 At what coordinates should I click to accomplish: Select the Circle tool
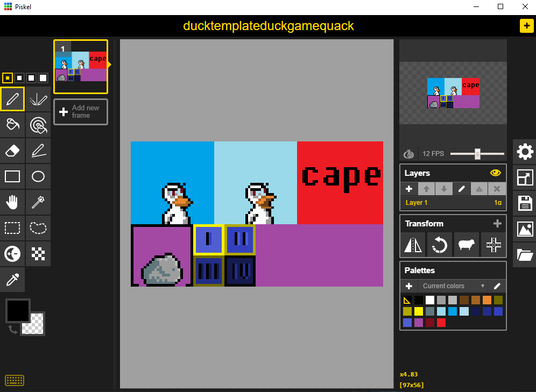pos(38,176)
